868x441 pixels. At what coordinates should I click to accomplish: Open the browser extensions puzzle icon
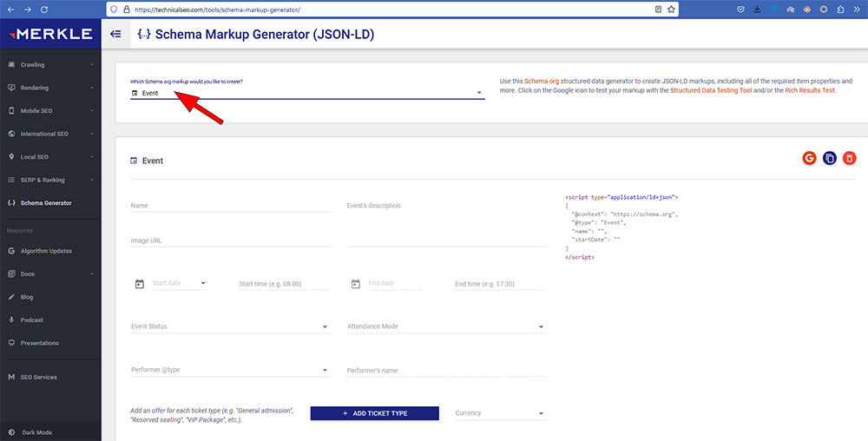pos(840,10)
